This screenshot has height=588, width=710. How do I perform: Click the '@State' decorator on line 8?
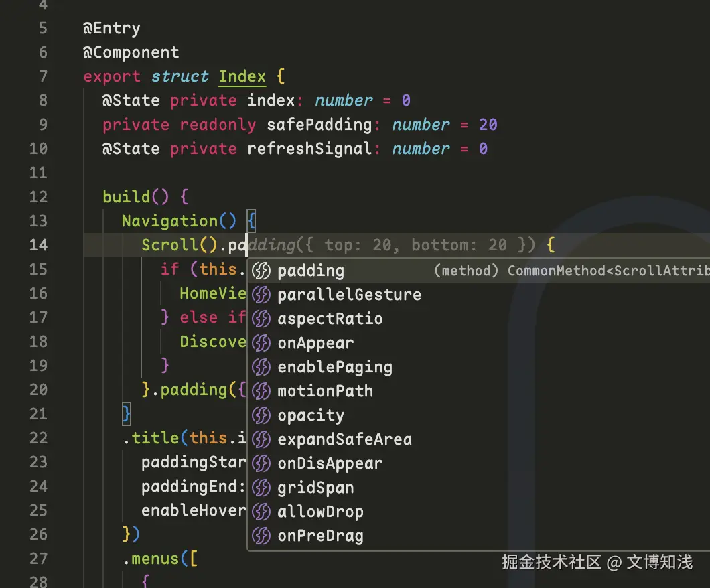click(131, 100)
